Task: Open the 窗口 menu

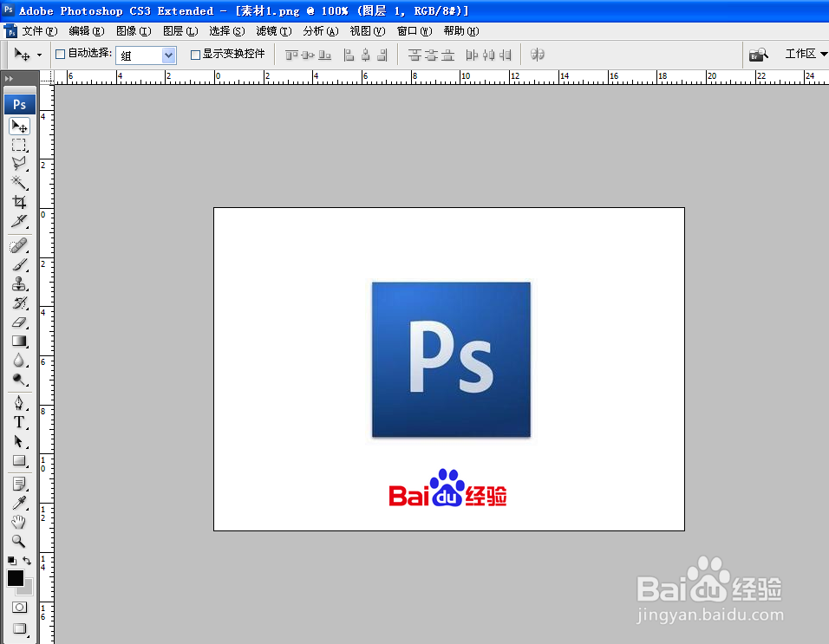Action: tap(413, 31)
